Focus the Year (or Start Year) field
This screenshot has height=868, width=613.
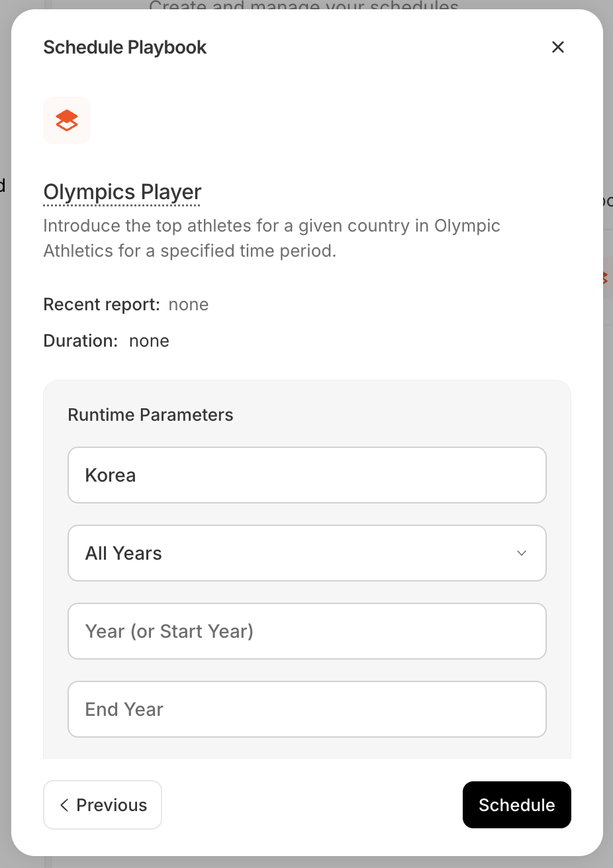click(307, 631)
